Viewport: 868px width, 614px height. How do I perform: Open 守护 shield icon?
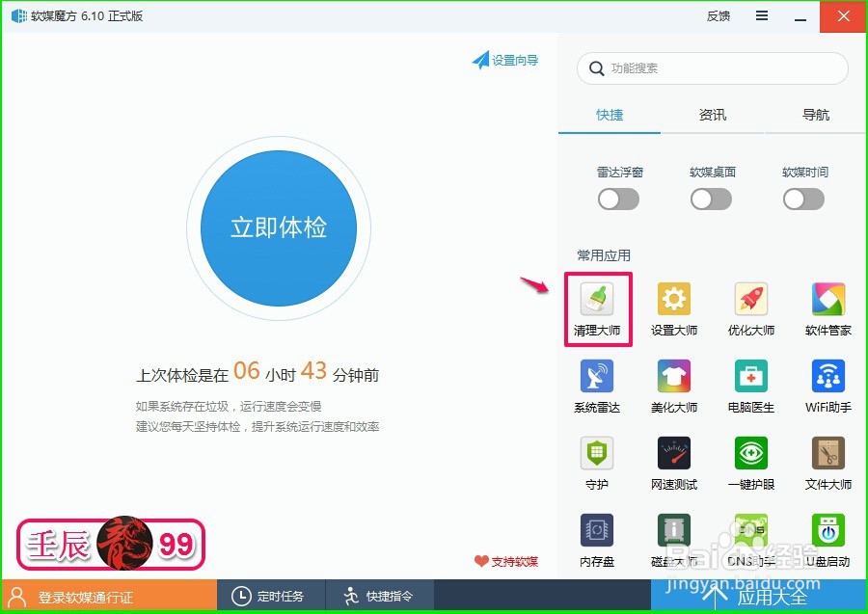pos(597,452)
